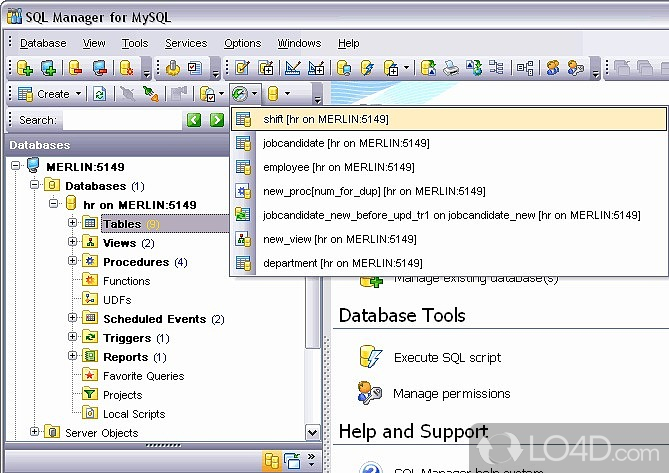Click the database icon in the bottom panel bar
The height and width of the screenshot is (473, 669).
[272, 461]
